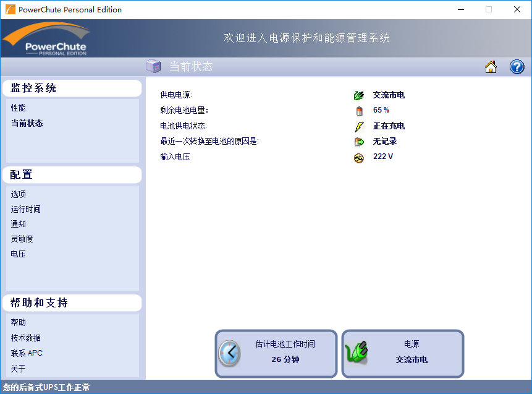The width and height of the screenshot is (532, 394).
Task: Click the voltage sine-wave icon beside 222 V
Action: 358,158
